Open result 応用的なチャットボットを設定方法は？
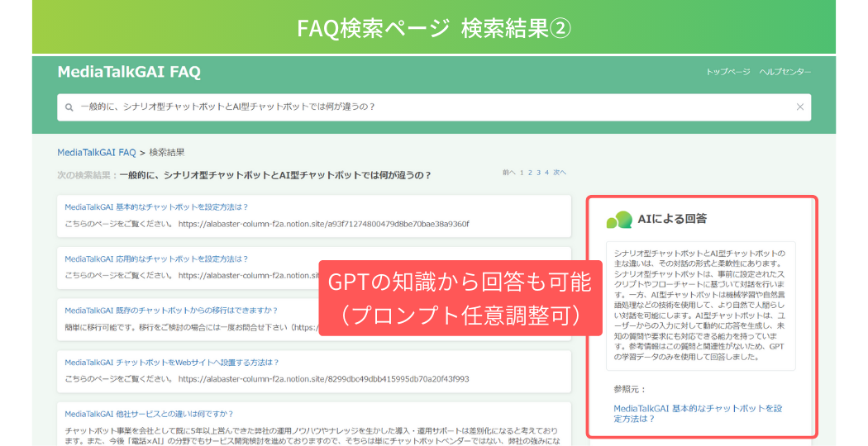 157,259
